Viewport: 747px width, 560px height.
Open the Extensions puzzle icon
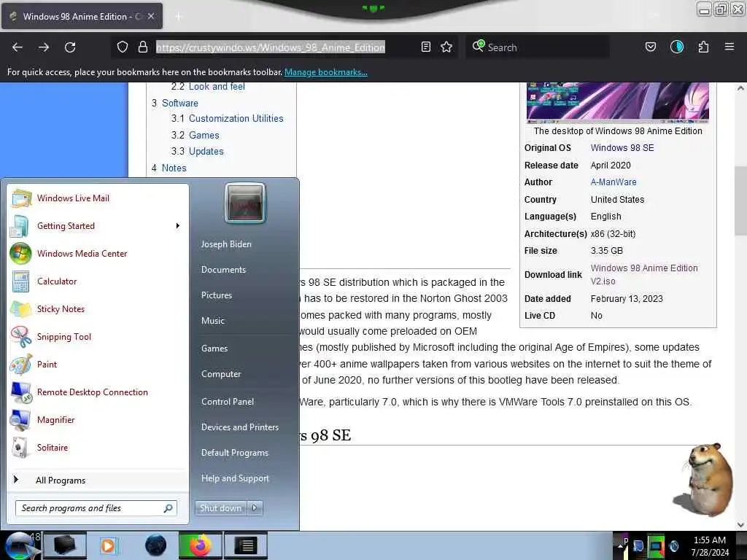pos(703,47)
